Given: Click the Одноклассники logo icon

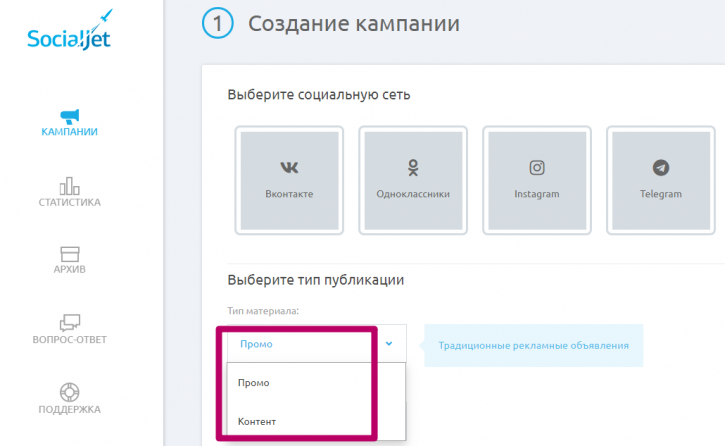Looking at the screenshot, I should pyautogui.click(x=413, y=167).
